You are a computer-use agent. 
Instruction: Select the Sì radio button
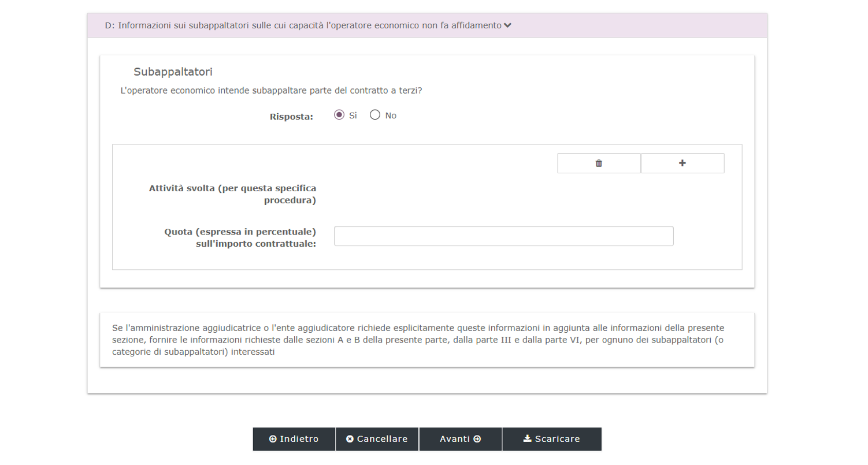tap(339, 115)
